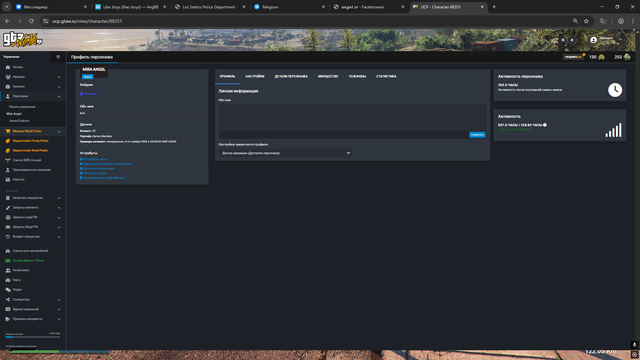Reload the page in the browser

pyautogui.click(x=31, y=21)
